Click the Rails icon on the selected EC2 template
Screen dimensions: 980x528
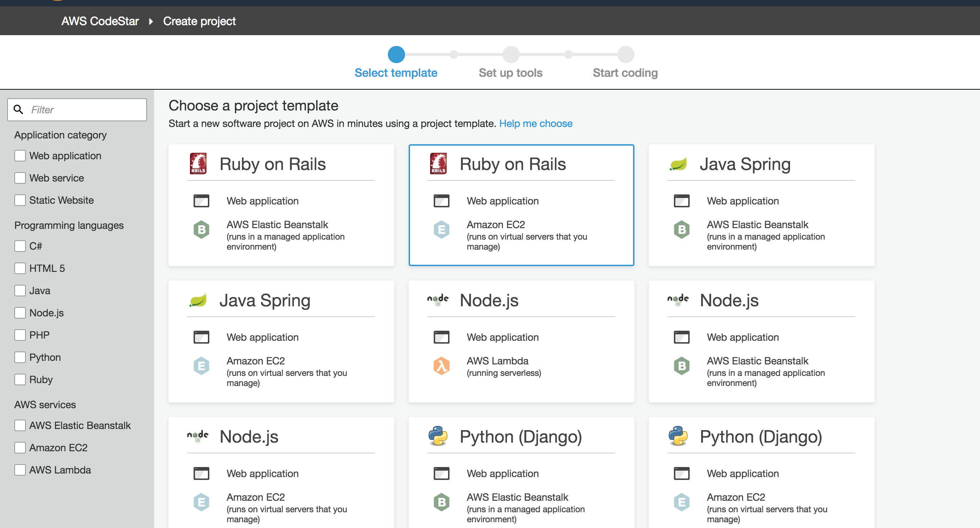click(x=438, y=164)
